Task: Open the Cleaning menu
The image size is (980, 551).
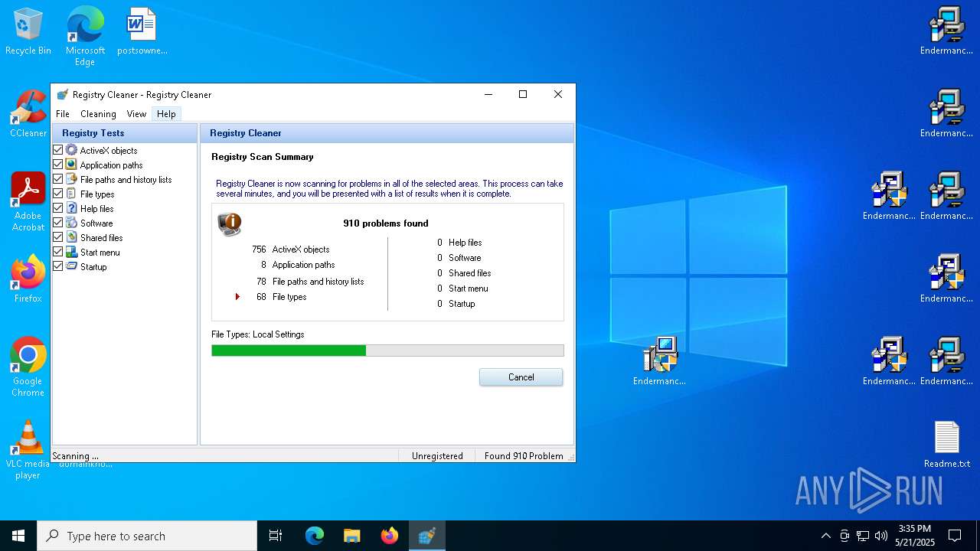Action: tap(98, 114)
